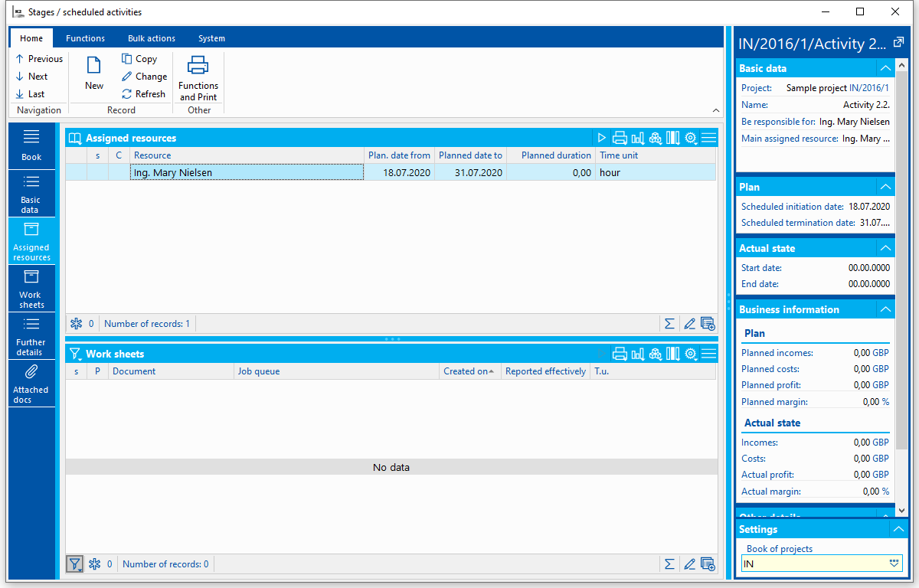The image size is (919, 588).
Task: Open settings gear in Assigned resources header
Action: click(x=691, y=138)
